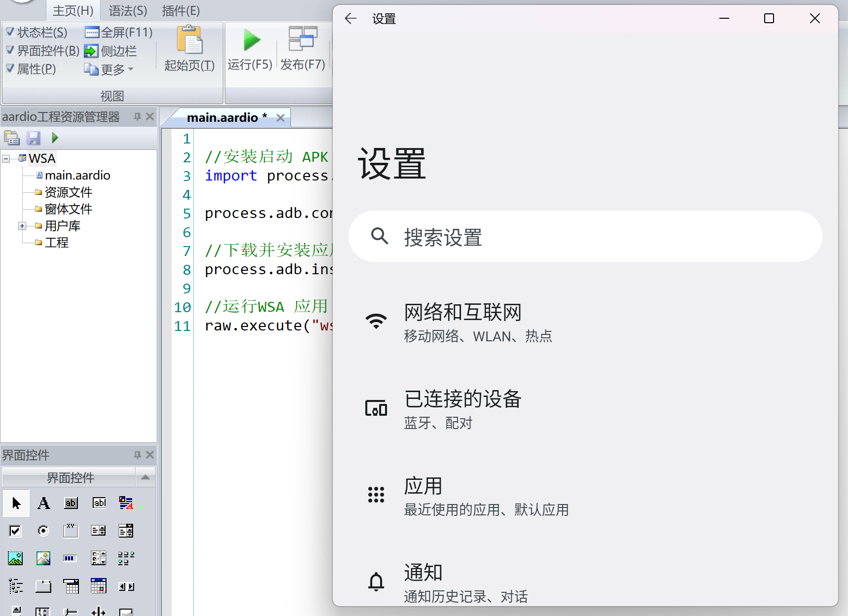Uncheck the 属性(P) checkbox
The width and height of the screenshot is (848, 616).
(10, 69)
